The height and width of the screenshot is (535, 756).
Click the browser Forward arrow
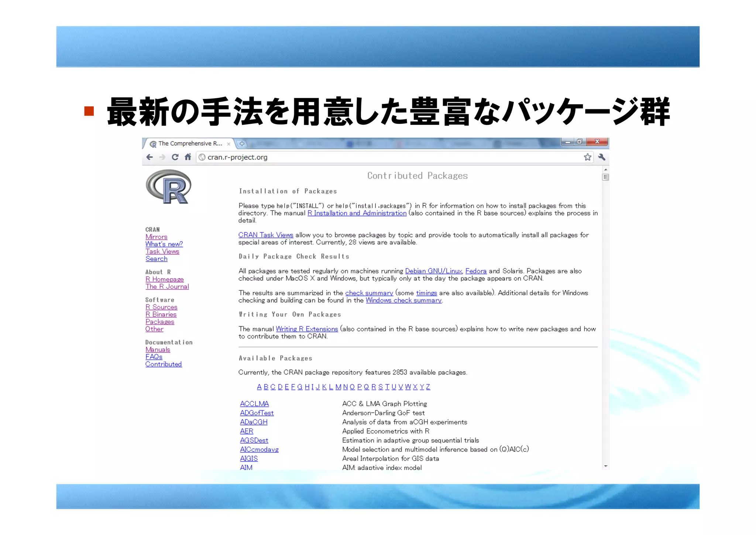coord(162,157)
